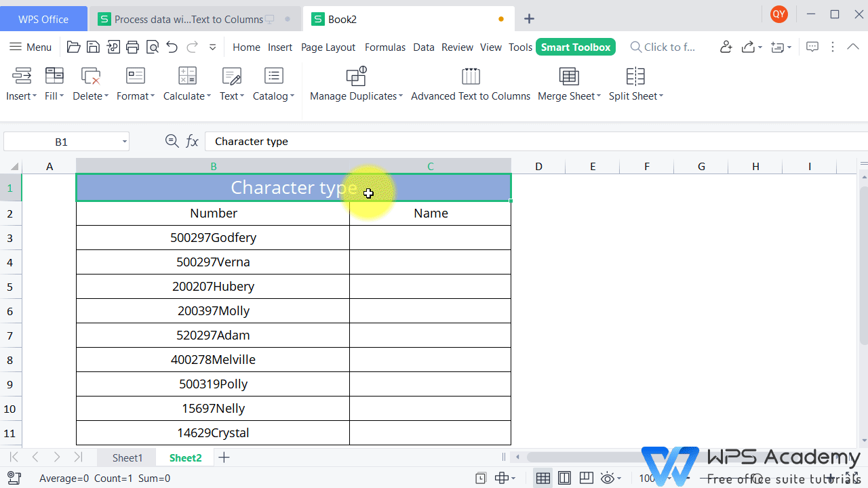Click the Smart Toolbox Insert icon

click(22, 75)
